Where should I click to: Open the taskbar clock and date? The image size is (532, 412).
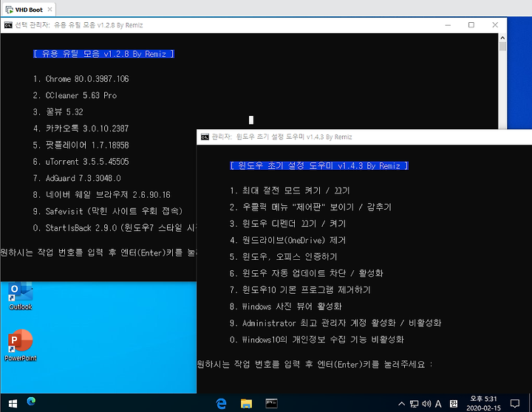483,403
